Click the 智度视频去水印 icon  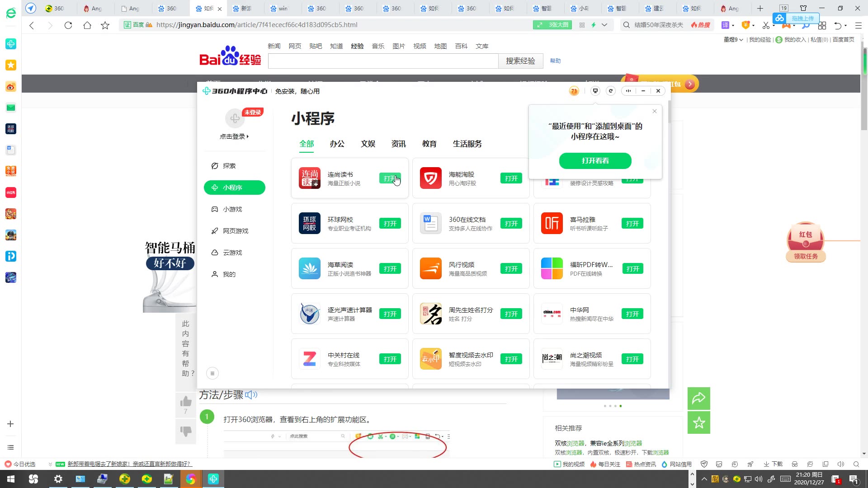(x=431, y=359)
